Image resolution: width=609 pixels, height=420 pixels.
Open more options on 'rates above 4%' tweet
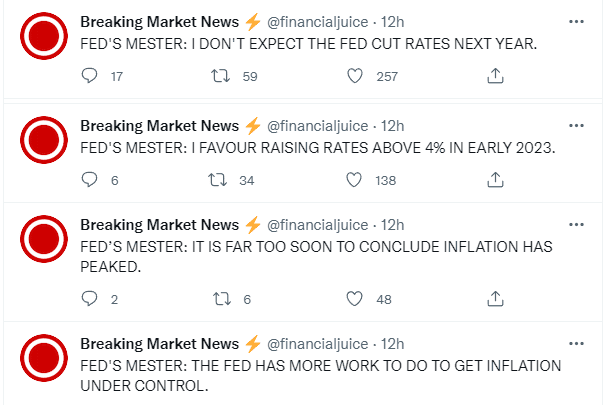coord(576,125)
